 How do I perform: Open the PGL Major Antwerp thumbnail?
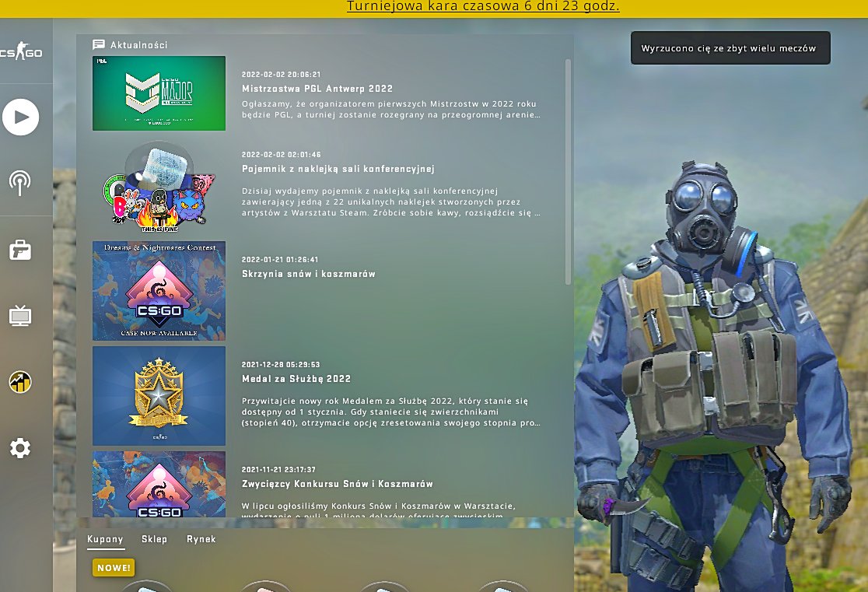[159, 93]
